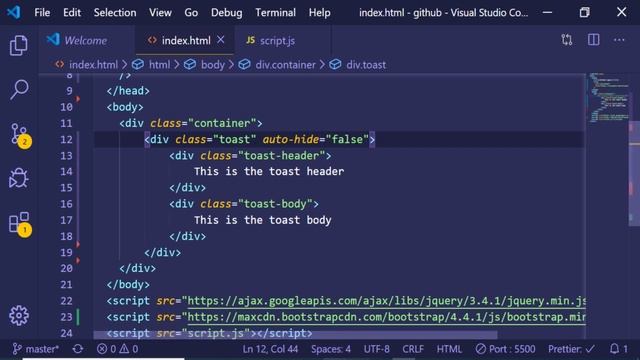The image size is (640, 360).
Task: Click the <body> opening tag on line 10
Action: pyautogui.click(x=125, y=107)
